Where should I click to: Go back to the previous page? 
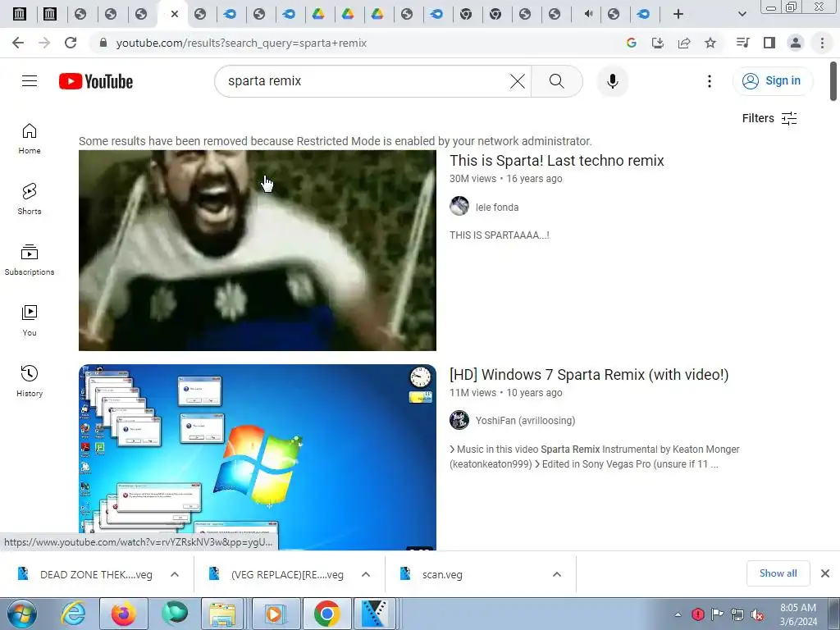tap(18, 43)
